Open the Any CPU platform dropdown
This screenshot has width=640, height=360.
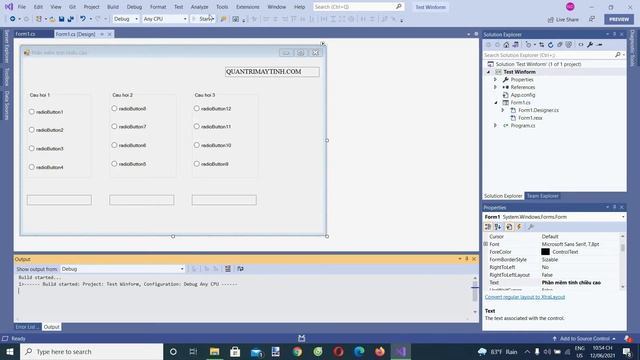tap(165, 19)
